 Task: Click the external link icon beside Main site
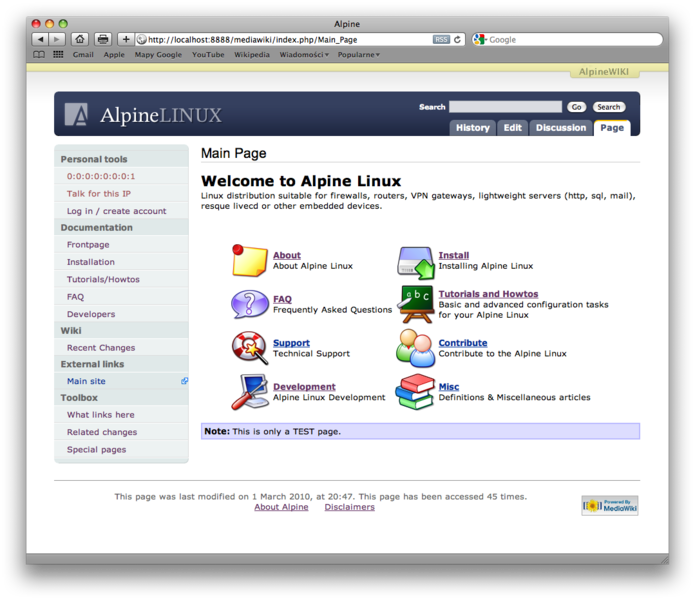(x=184, y=381)
